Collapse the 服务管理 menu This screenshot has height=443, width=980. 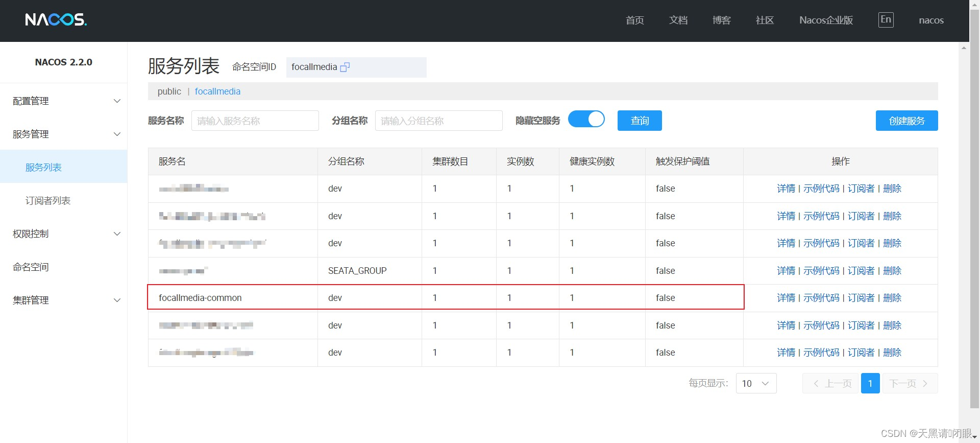click(x=64, y=134)
